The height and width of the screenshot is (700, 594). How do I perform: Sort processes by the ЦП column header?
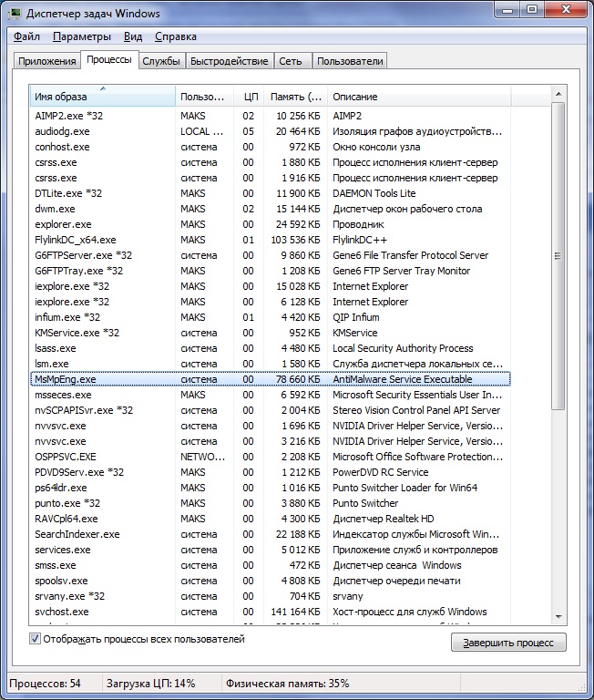[x=250, y=97]
